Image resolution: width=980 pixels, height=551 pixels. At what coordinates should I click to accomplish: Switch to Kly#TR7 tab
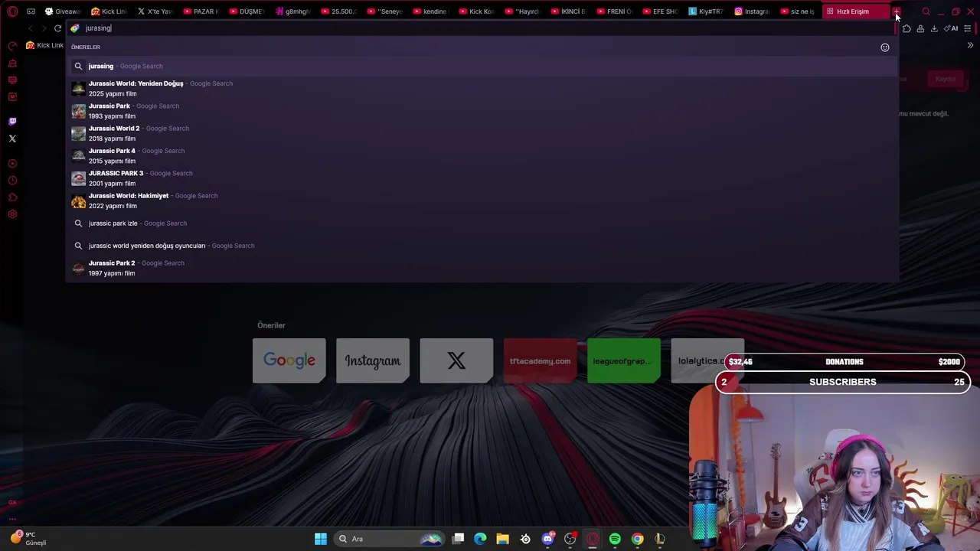click(x=707, y=11)
